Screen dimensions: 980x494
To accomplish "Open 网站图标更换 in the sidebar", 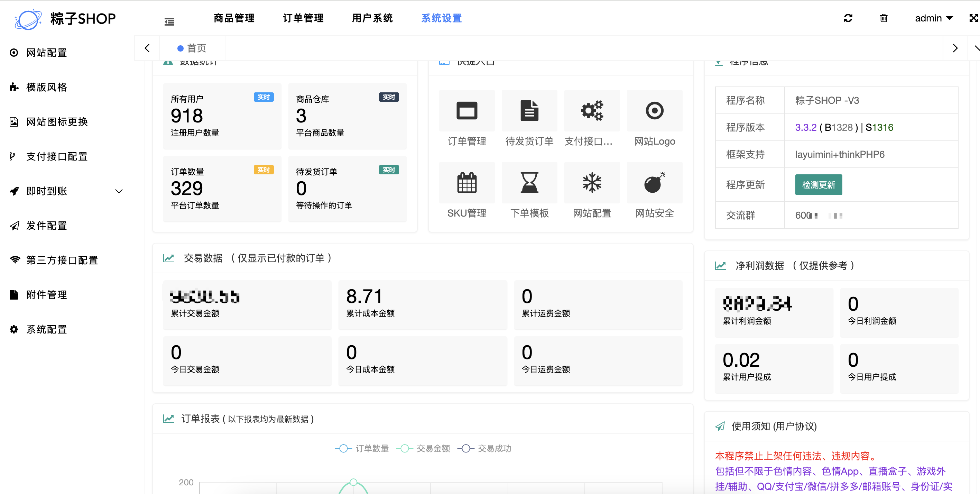I will coord(57,122).
